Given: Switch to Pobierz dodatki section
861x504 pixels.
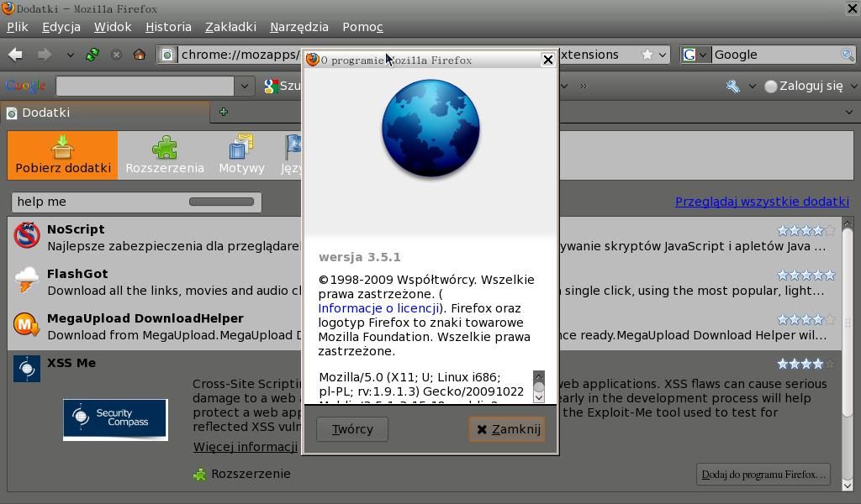Looking at the screenshot, I should (62, 155).
